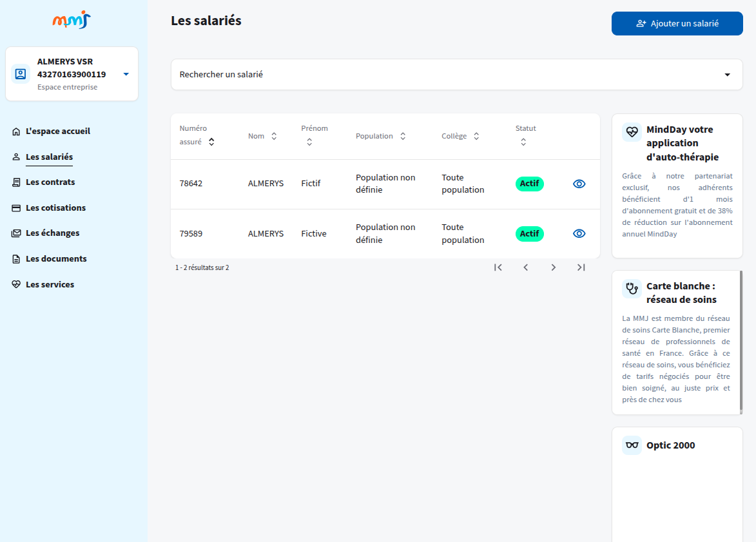756x542 pixels.
Task: Click the Les salariés page heading
Action: pos(206,21)
